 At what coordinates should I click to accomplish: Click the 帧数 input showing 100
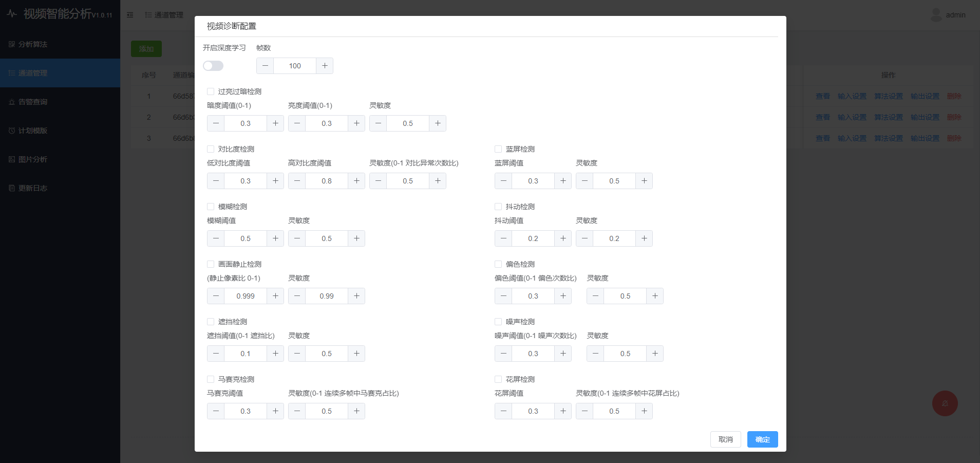click(295, 66)
